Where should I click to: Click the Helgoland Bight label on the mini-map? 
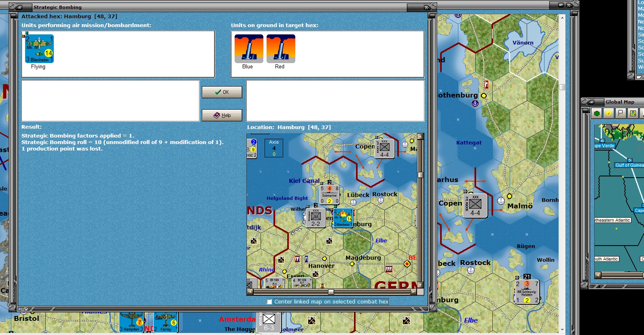coord(287,198)
